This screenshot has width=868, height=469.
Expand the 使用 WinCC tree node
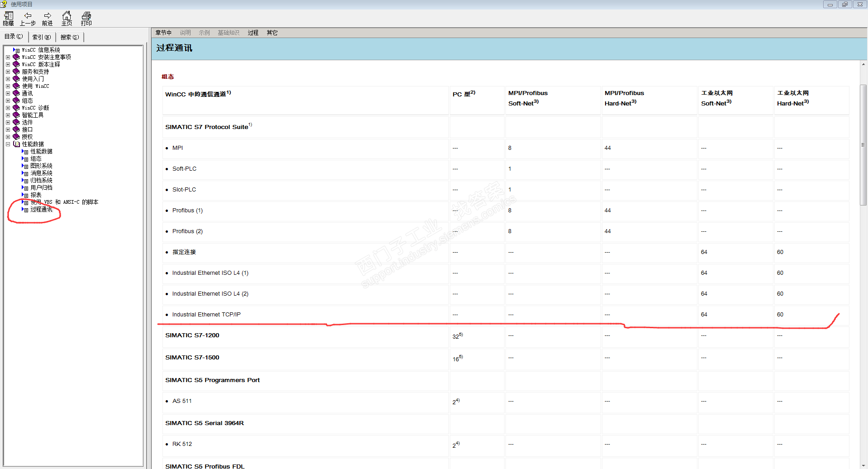[8, 86]
